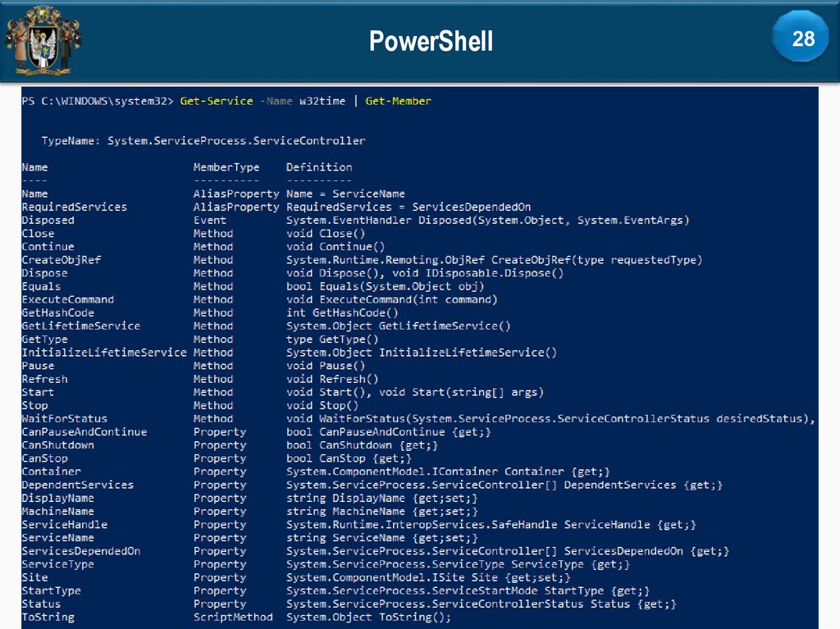Click the Close method name
Screen dimensions: 840x629
coord(38,233)
